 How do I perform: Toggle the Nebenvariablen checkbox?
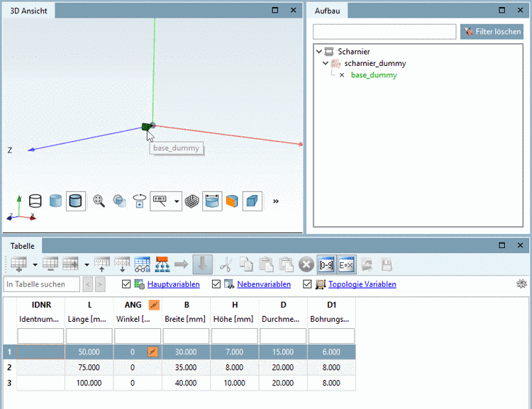[x=216, y=284]
